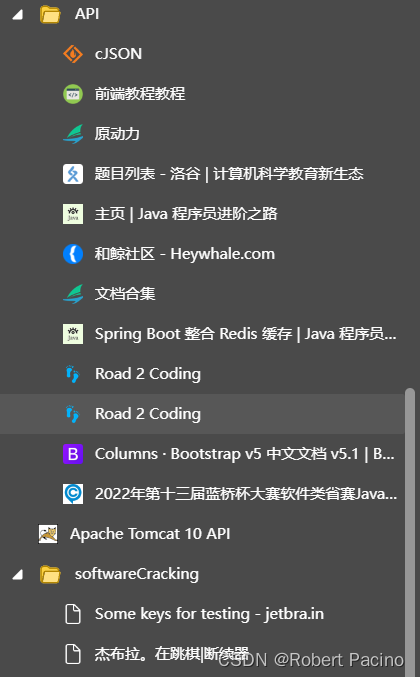
Task: Collapse the API folder arrow
Action: pyautogui.click(x=17, y=15)
